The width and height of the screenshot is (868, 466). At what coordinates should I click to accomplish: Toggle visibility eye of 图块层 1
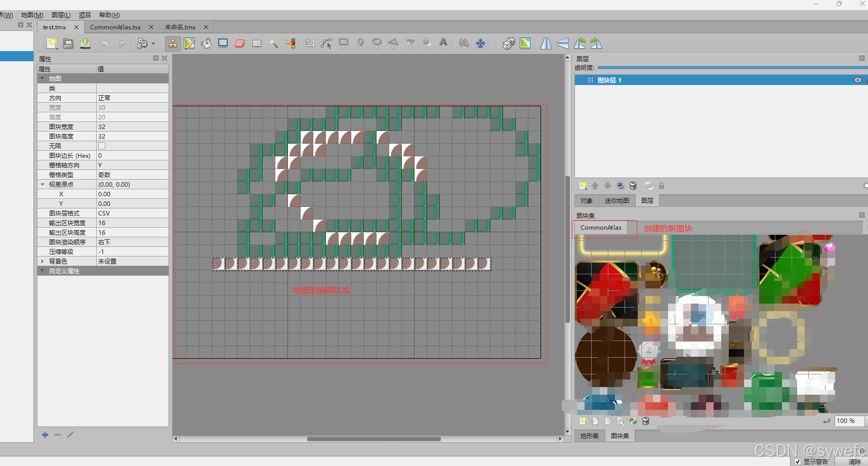pyautogui.click(x=858, y=80)
